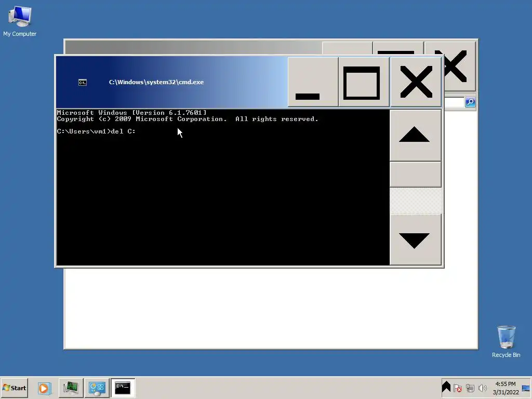
Task: Click the Show Desktop button at the tray edge
Action: click(527, 388)
